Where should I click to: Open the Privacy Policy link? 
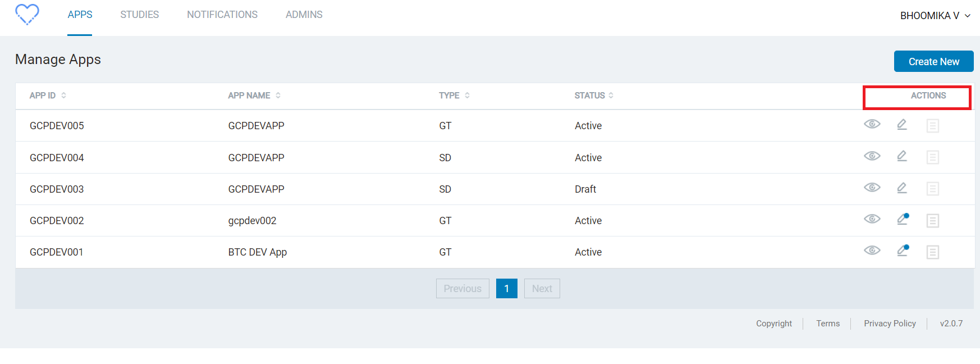tap(890, 324)
